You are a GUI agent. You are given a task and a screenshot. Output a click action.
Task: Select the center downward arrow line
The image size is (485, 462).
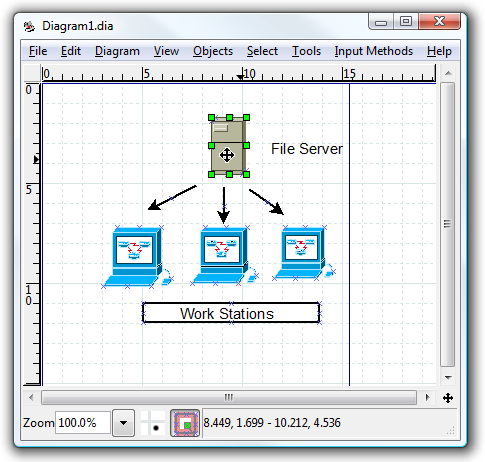pos(224,205)
